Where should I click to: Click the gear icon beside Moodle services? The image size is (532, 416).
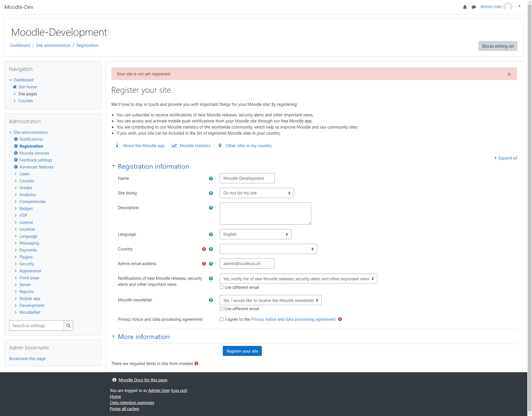[16, 153]
